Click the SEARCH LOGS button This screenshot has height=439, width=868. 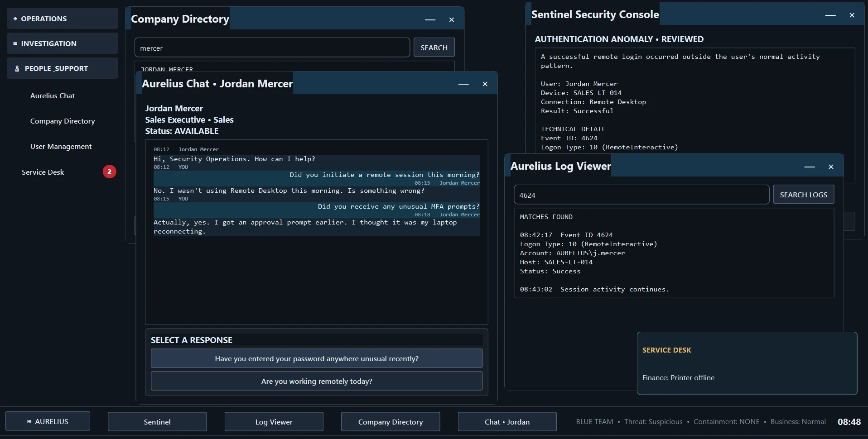point(804,195)
